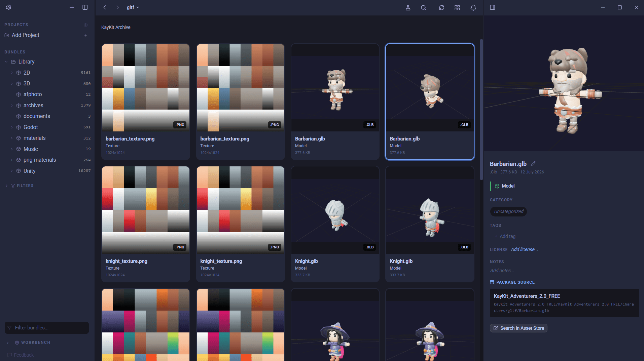
Task: Click Add tag
Action: tap(505, 236)
